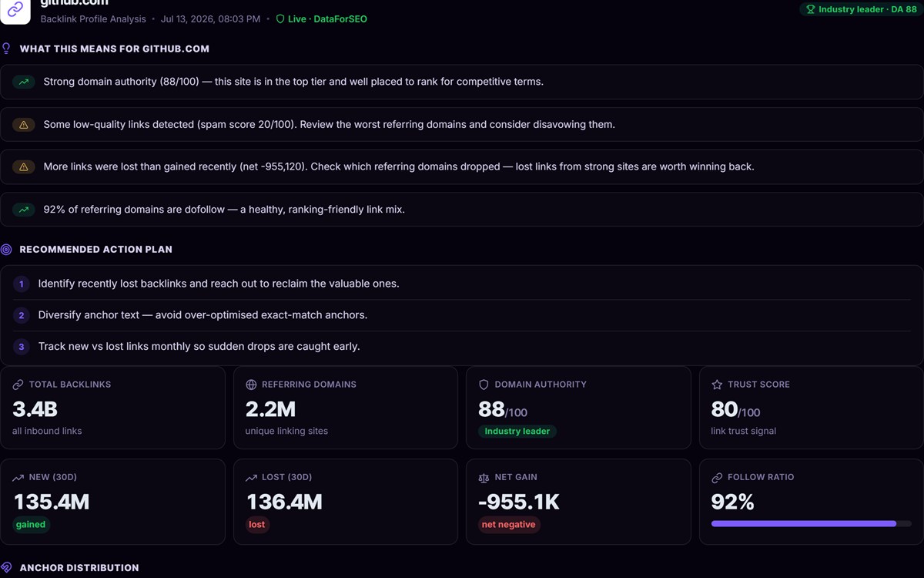Click the purple link icon beside github.com

15,10
